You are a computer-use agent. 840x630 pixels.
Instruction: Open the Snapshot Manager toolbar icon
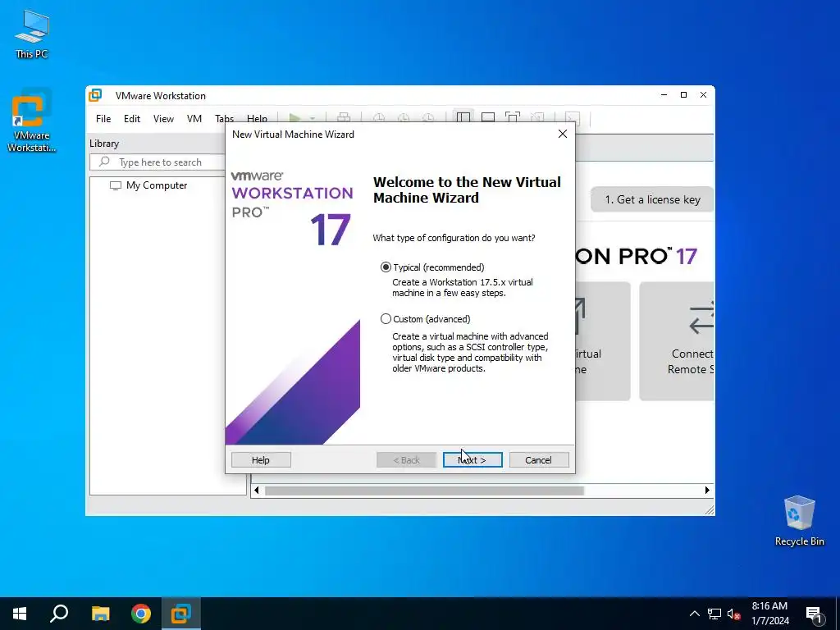[428, 118]
